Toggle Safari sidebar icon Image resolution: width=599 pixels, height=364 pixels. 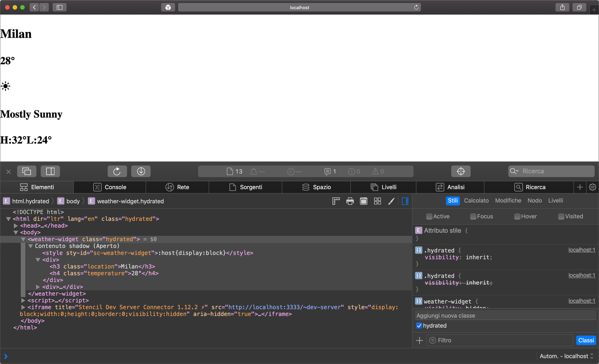pyautogui.click(x=59, y=7)
